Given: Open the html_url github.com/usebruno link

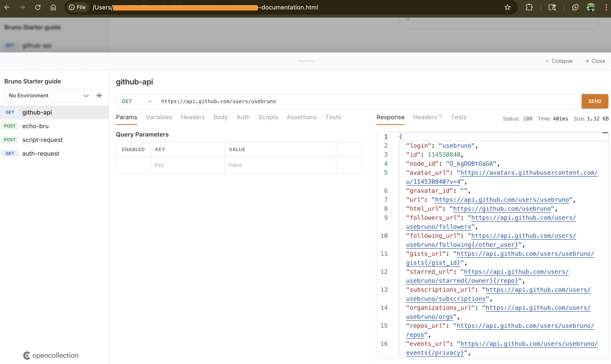Looking at the screenshot, I should tap(502, 209).
